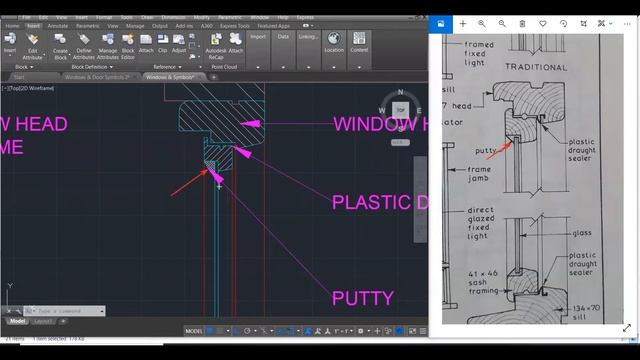640x360 pixels.
Task: Expand the Block Definition panel
Action: tap(92, 67)
